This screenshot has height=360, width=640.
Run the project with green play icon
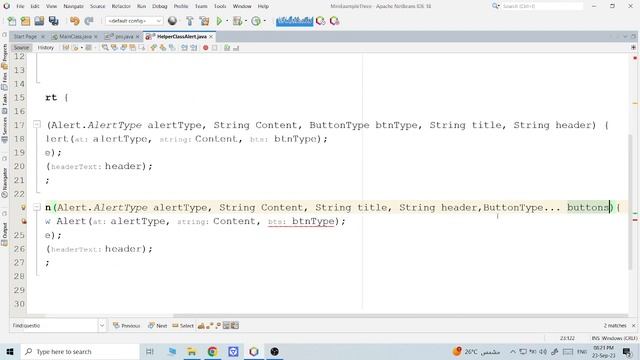tap(219, 21)
